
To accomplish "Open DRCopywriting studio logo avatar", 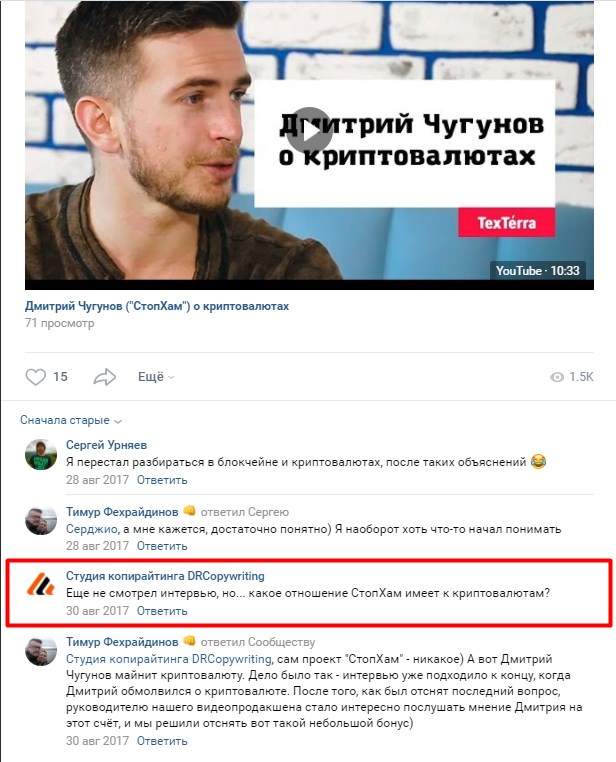I will pos(41,584).
